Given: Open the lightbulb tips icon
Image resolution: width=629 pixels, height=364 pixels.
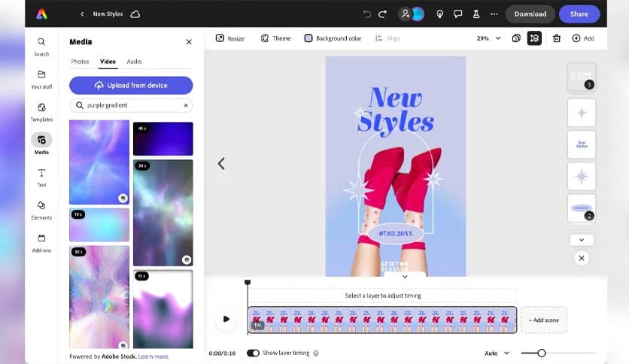Looking at the screenshot, I should [439, 14].
